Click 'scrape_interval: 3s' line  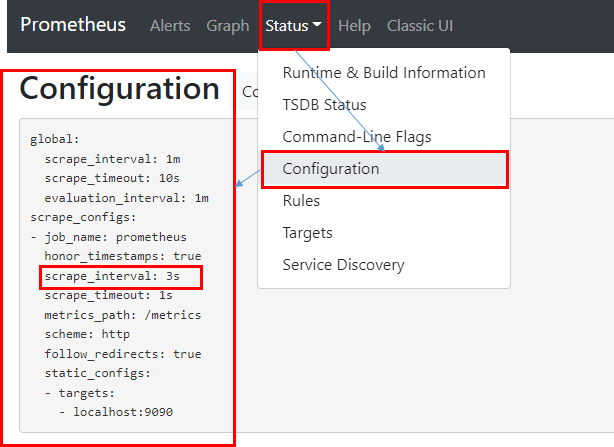[x=112, y=276]
